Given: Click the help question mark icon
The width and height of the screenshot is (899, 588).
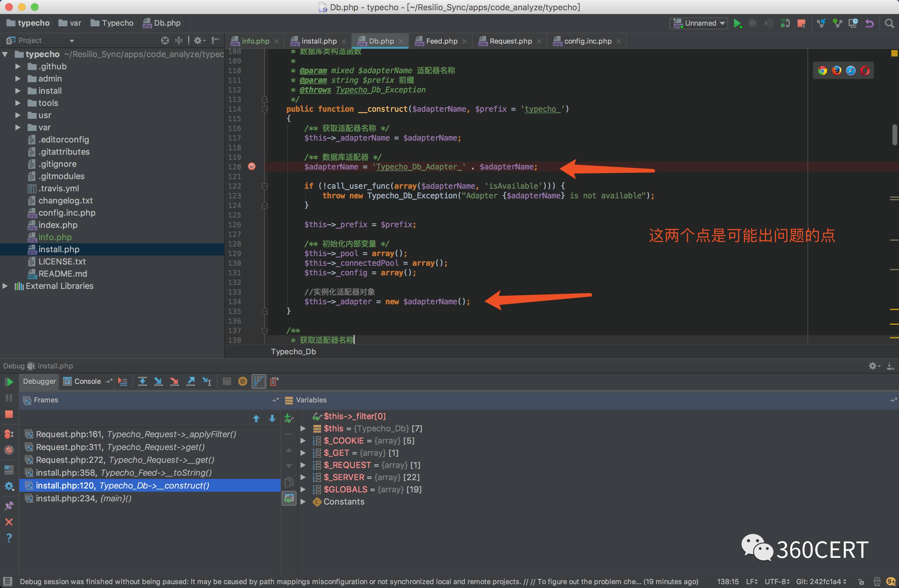Looking at the screenshot, I should (9, 538).
